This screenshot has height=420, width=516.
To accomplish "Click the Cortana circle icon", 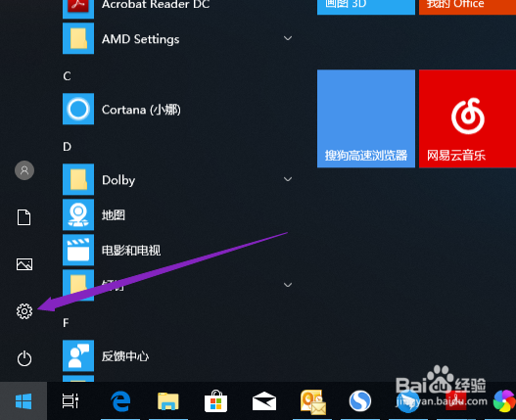I will pos(78,109).
